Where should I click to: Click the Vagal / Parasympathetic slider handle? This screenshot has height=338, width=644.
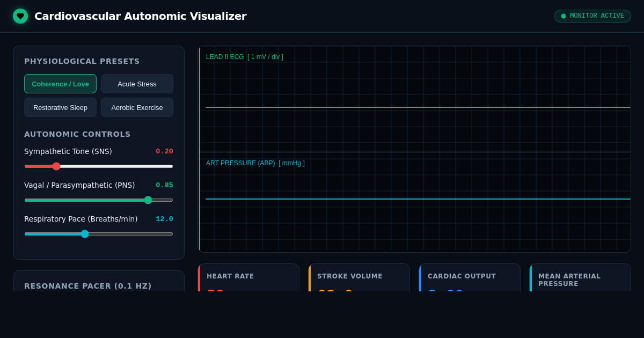pos(148,200)
